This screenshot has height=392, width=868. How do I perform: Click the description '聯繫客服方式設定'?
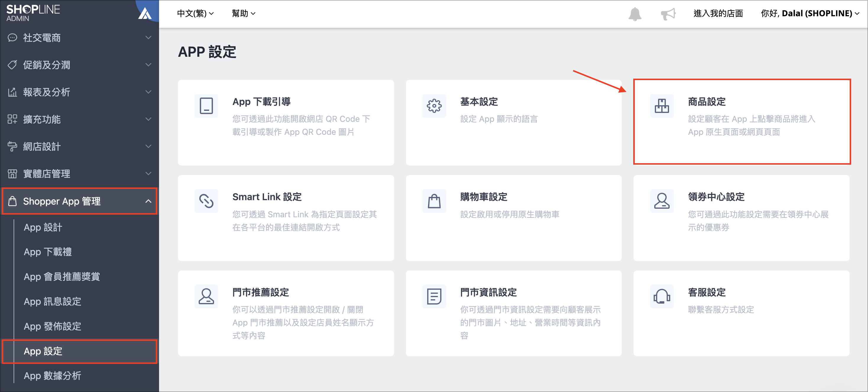721,310
